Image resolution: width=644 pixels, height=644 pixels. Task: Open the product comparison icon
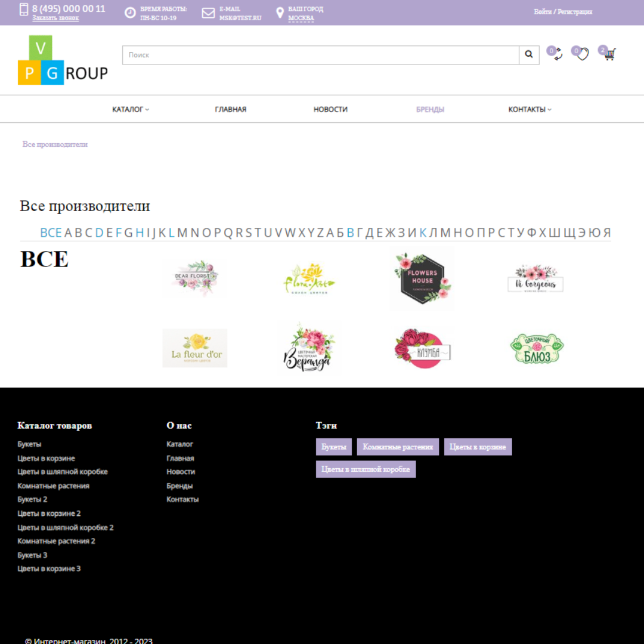coord(556,55)
